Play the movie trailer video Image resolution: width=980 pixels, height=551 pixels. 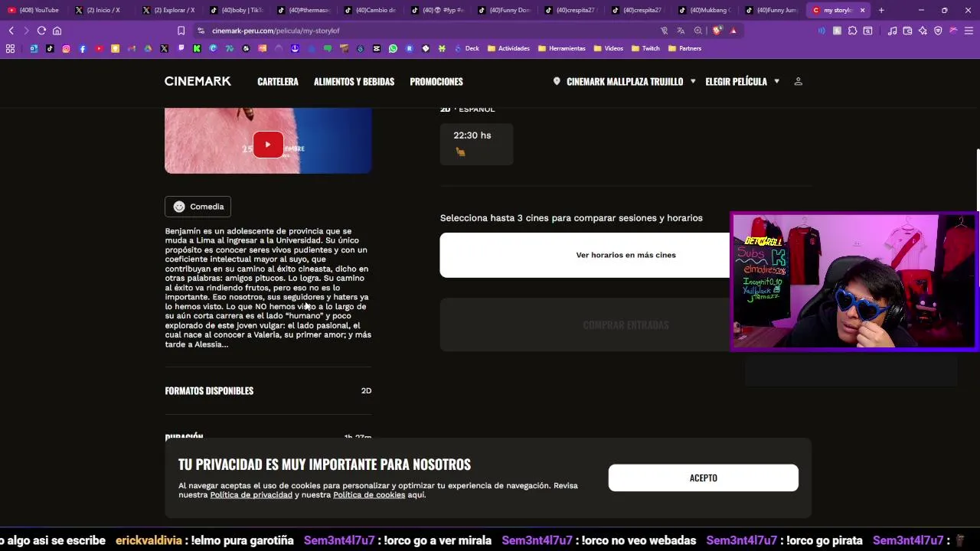point(268,145)
